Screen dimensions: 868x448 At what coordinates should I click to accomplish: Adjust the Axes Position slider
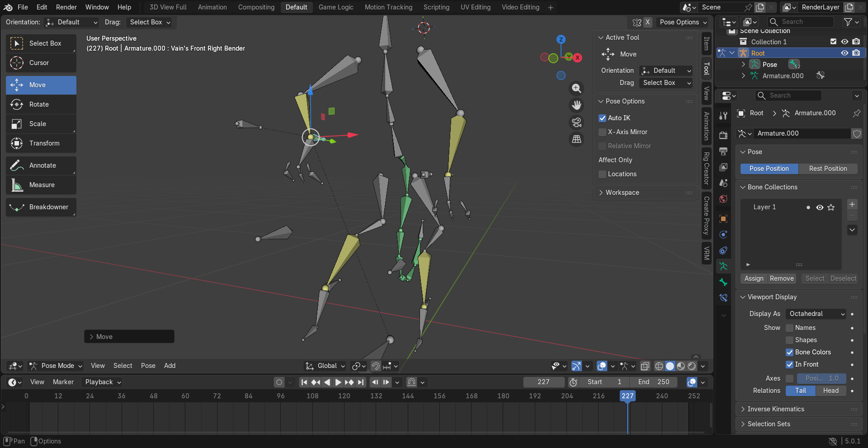[821, 378]
